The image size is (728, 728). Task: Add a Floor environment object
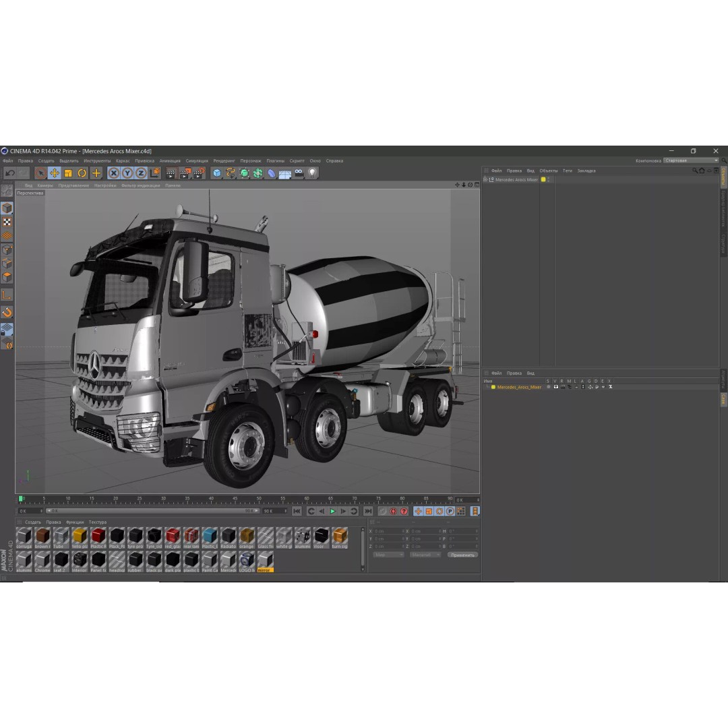click(x=285, y=174)
